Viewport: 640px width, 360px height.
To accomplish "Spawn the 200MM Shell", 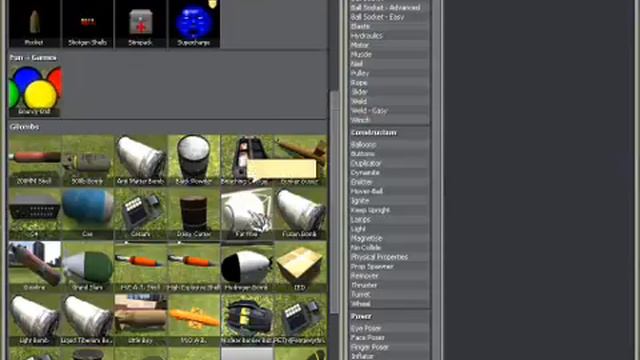I will (x=35, y=160).
